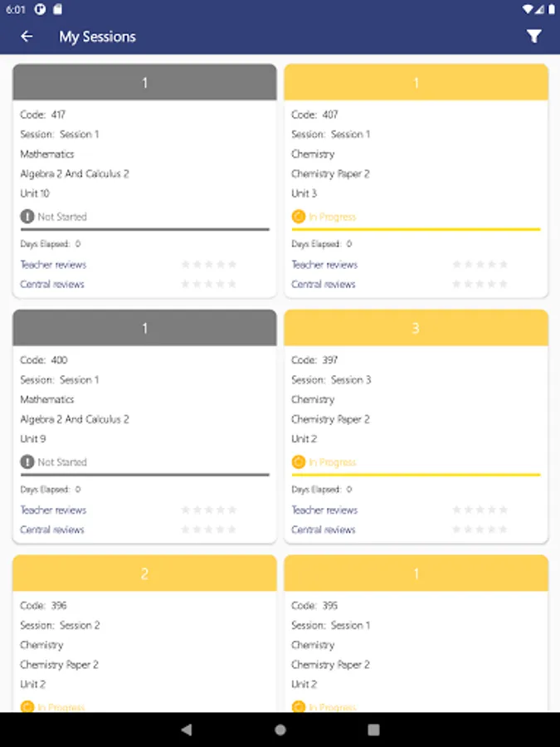
Task: Open Teacher reviews for session code 407
Action: 324,265
